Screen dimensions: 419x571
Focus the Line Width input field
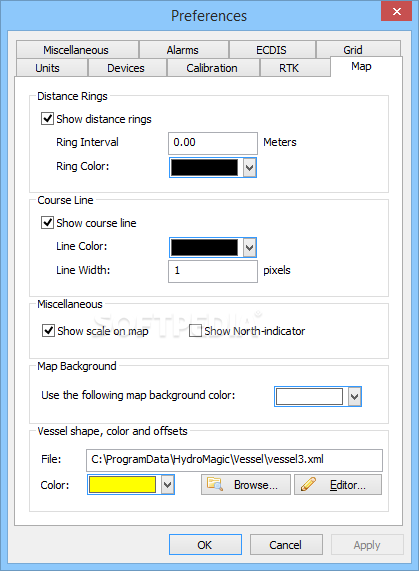click(x=213, y=271)
